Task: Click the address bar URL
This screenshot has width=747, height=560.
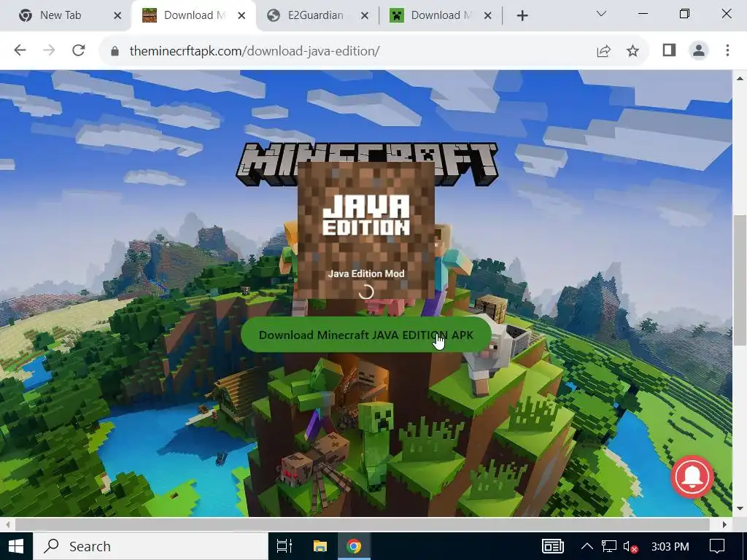Action: tap(255, 51)
